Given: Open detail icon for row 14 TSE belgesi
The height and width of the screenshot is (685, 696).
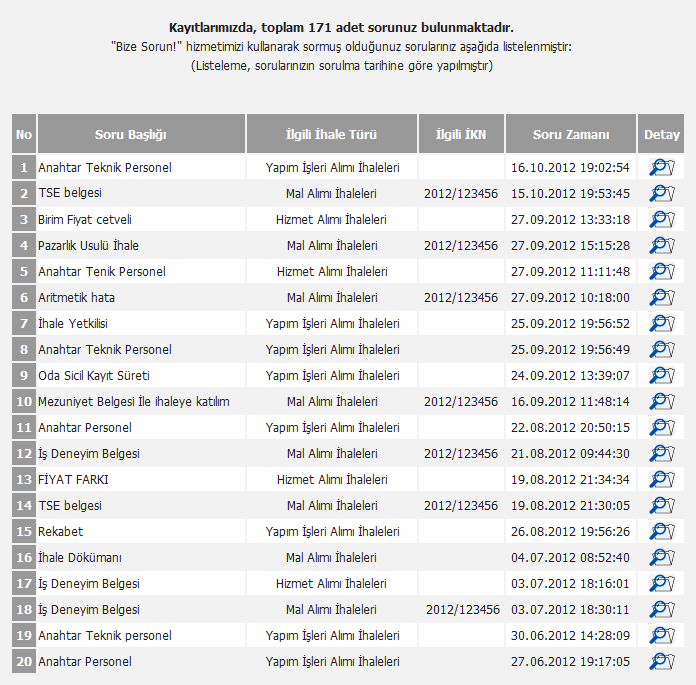Looking at the screenshot, I should click(662, 505).
